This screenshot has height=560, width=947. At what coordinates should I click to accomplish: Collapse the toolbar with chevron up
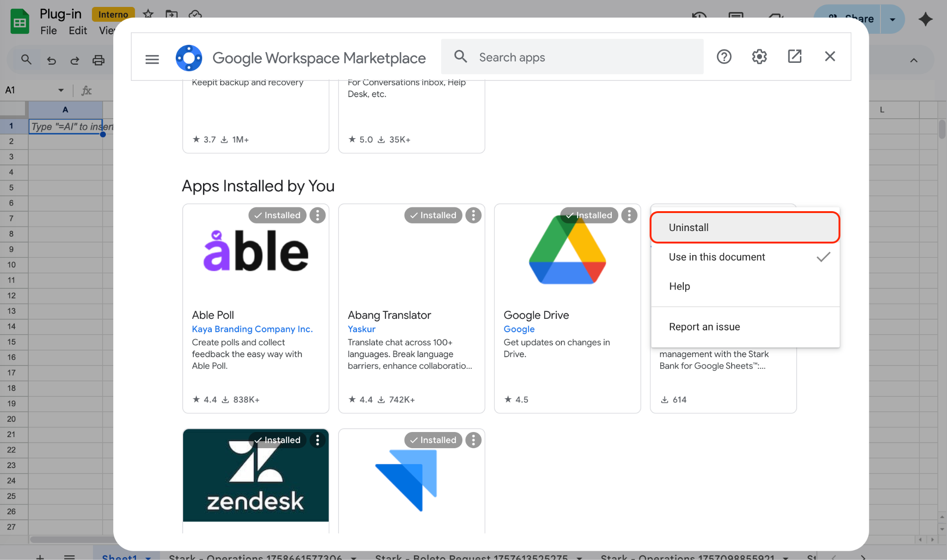pyautogui.click(x=914, y=60)
